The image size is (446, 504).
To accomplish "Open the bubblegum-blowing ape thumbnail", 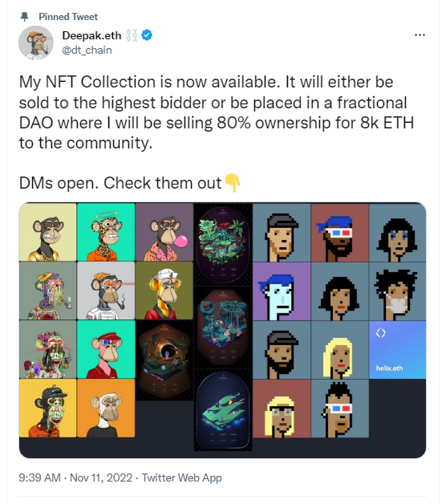I will (164, 232).
